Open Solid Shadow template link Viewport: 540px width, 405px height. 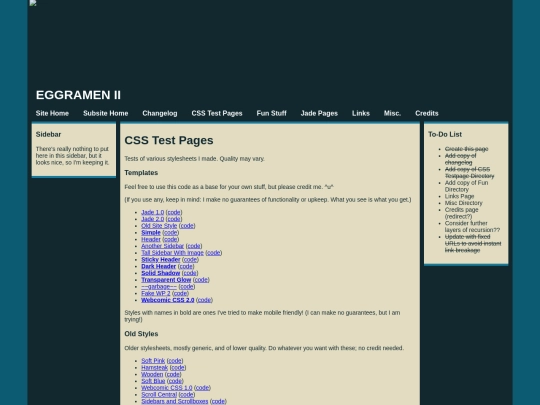click(160, 273)
